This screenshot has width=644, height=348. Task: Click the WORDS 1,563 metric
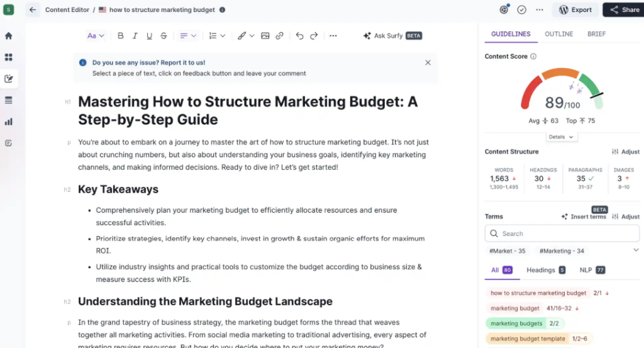click(504, 178)
